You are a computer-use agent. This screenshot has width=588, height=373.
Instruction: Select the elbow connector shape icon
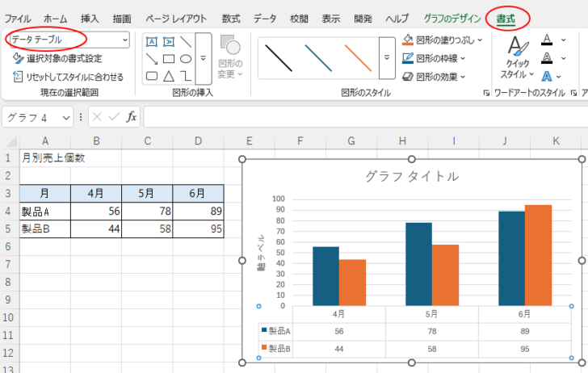click(x=186, y=76)
